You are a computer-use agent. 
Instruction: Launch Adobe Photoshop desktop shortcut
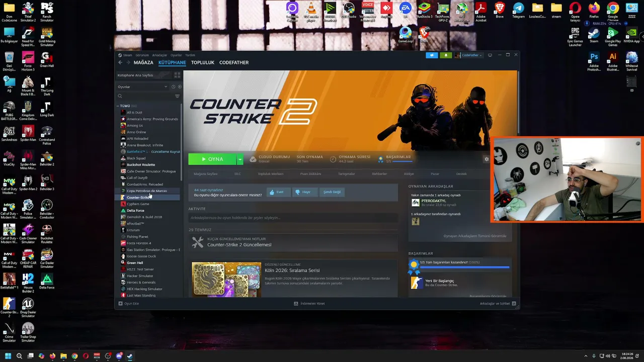point(594,61)
